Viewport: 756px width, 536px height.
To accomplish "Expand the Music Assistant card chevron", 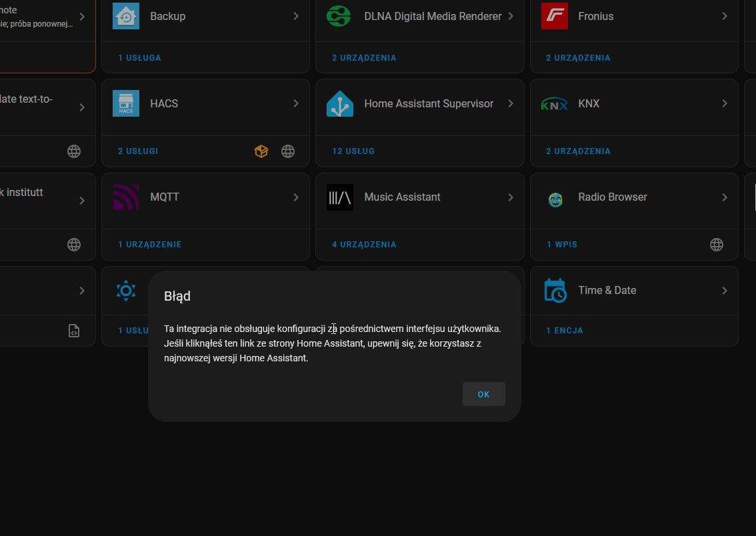I will tap(511, 197).
